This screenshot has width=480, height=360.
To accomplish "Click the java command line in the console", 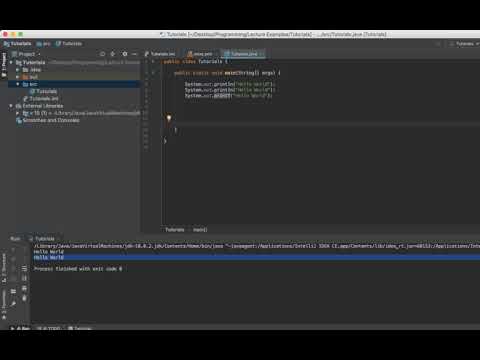I will [x=256, y=246].
